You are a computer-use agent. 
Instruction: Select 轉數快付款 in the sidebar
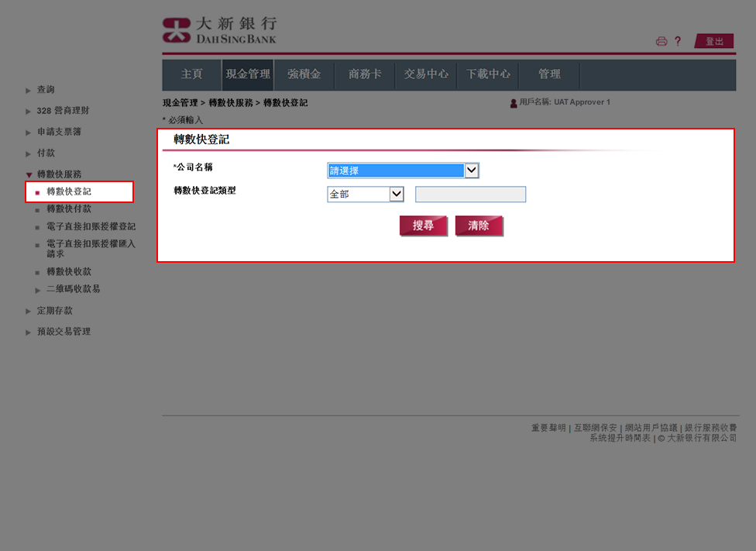69,208
